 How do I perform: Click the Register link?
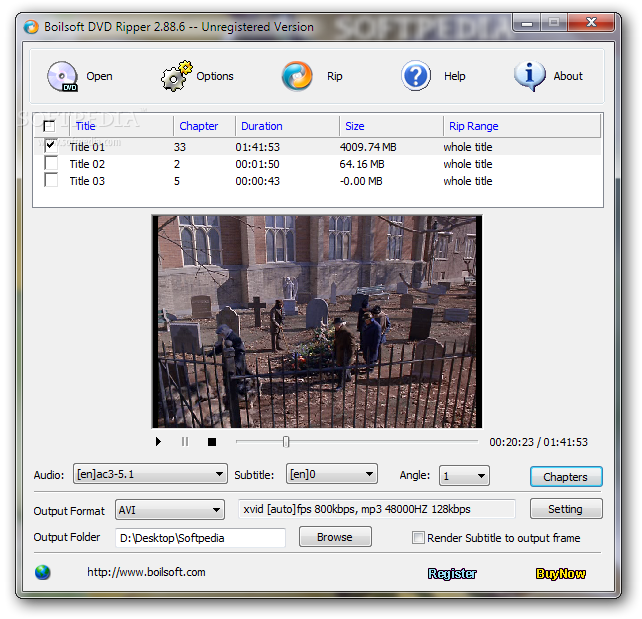[452, 574]
